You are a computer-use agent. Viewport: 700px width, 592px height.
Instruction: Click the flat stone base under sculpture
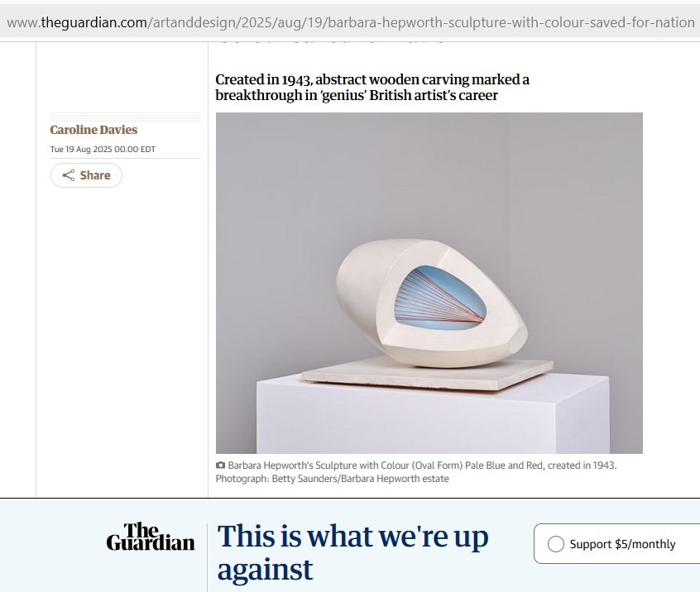pyautogui.click(x=428, y=374)
